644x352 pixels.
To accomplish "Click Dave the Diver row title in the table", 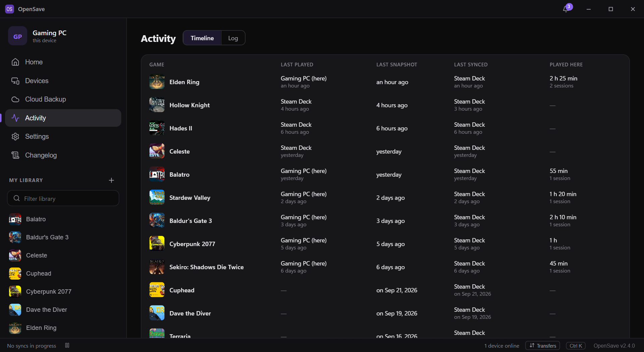I will 190,313.
